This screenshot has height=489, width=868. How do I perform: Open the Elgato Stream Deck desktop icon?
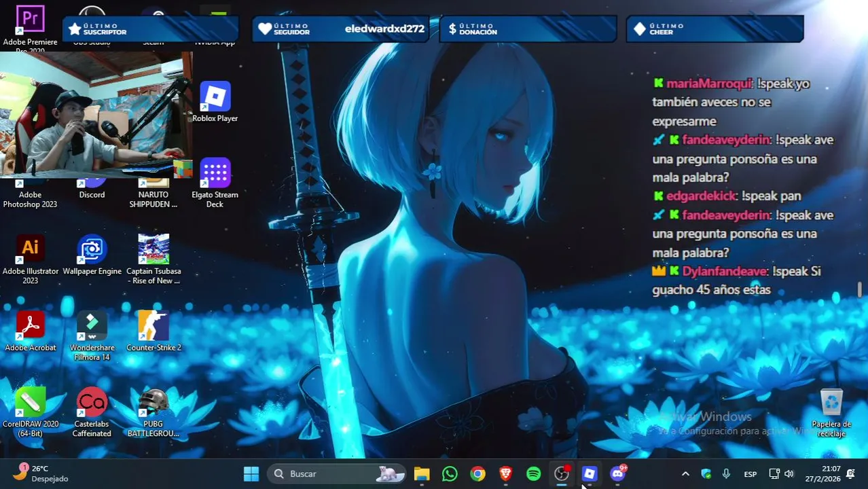215,182
